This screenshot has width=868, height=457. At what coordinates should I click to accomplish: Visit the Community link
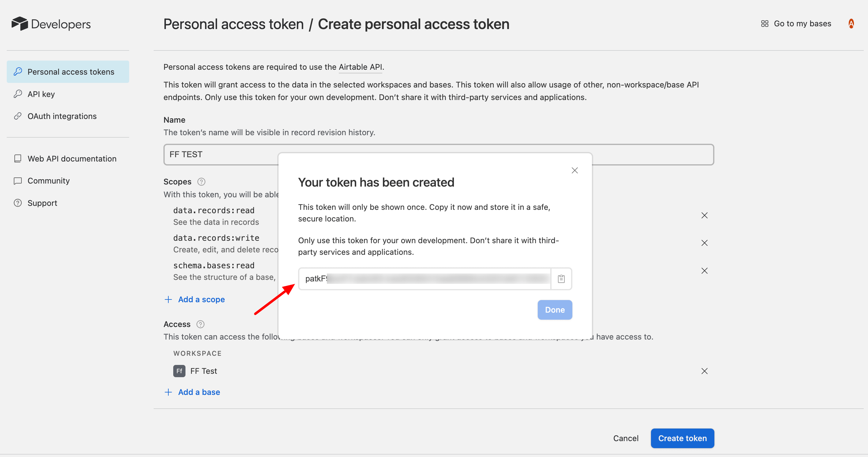click(x=49, y=181)
